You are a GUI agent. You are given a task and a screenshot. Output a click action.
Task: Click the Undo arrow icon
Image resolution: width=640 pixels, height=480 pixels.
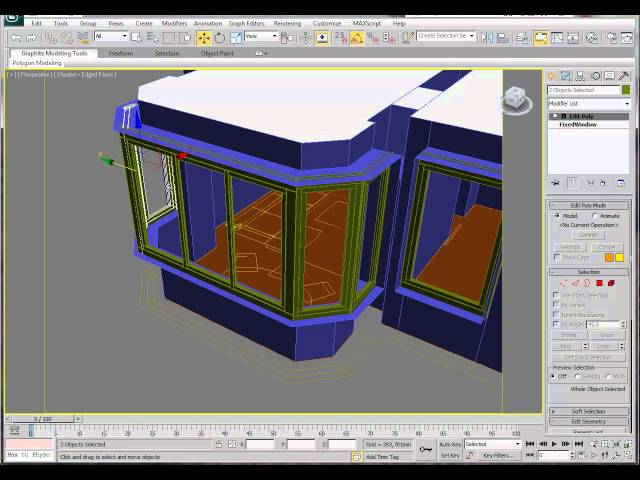pos(16,38)
